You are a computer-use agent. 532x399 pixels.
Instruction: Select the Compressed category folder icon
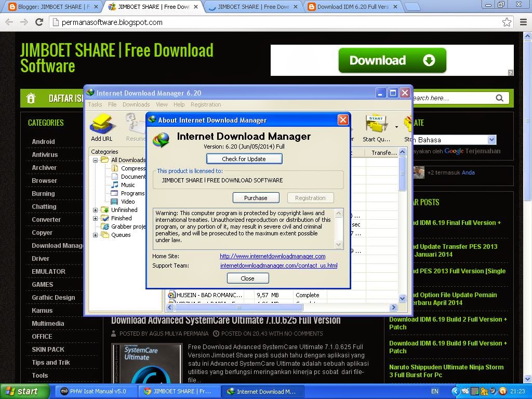click(x=115, y=168)
